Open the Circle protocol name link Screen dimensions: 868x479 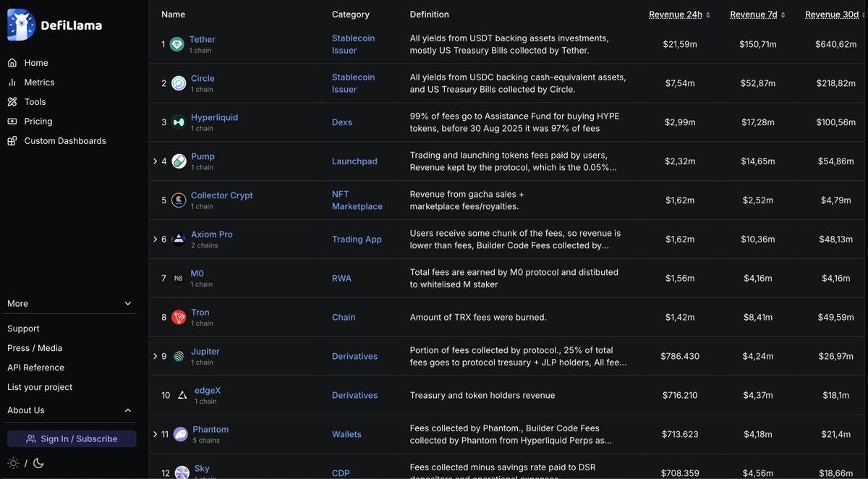point(203,78)
